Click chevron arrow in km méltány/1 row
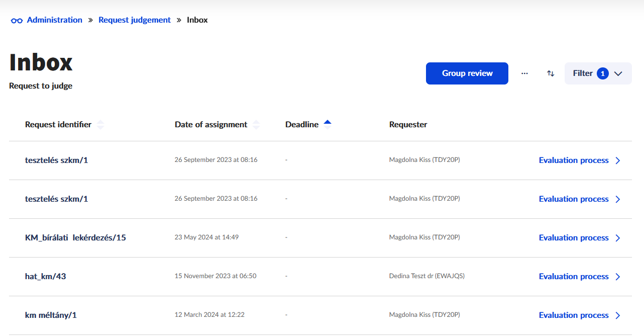 coord(618,315)
